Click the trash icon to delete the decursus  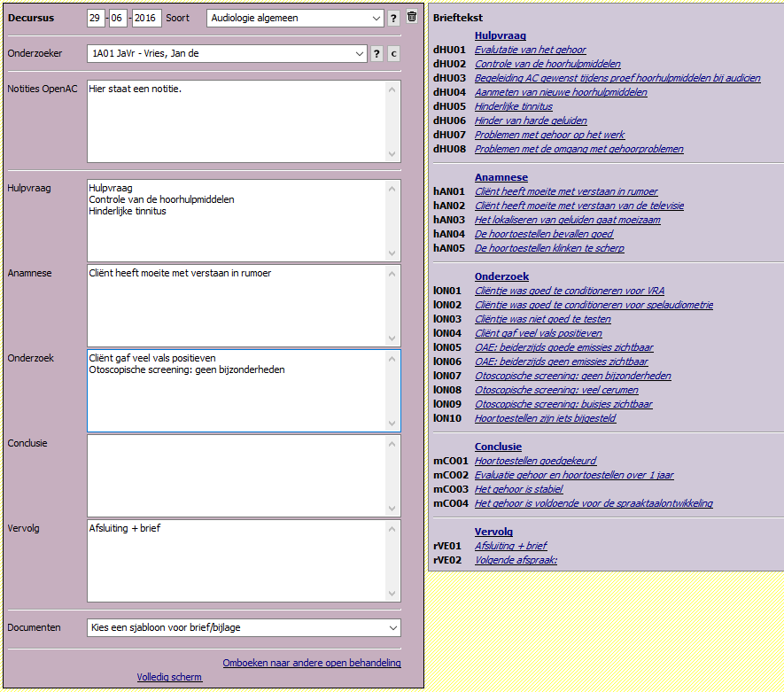pos(411,17)
